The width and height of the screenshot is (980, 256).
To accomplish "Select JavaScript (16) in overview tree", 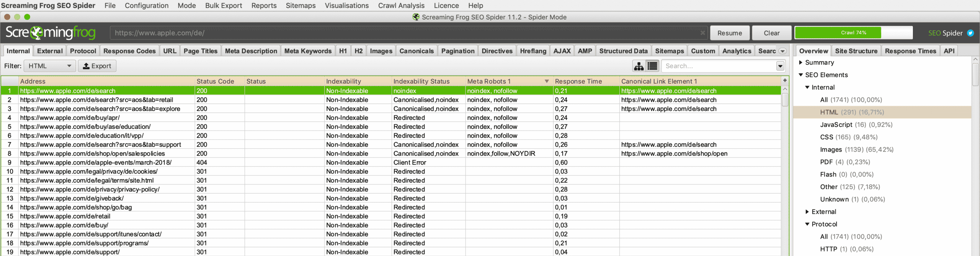I will click(x=856, y=125).
